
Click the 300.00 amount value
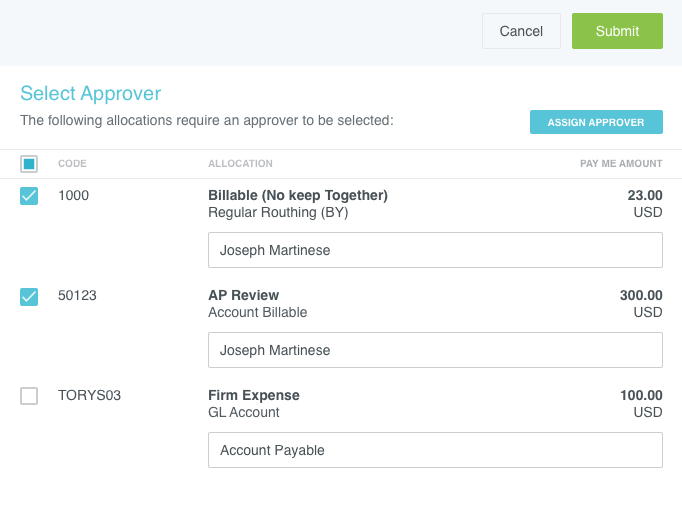coord(640,295)
